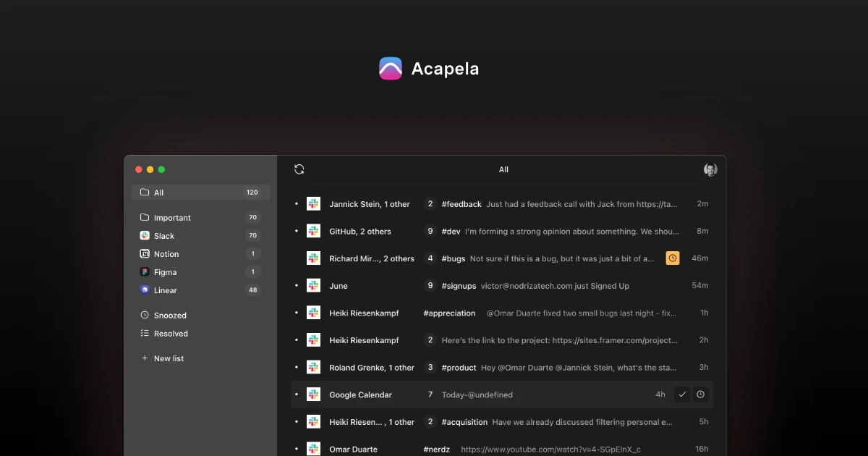868x456 pixels.
Task: Click the All title in header
Action: [503, 169]
